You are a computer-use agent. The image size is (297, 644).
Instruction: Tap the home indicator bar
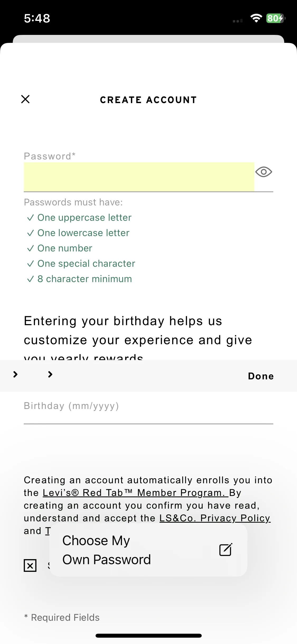pos(148,636)
